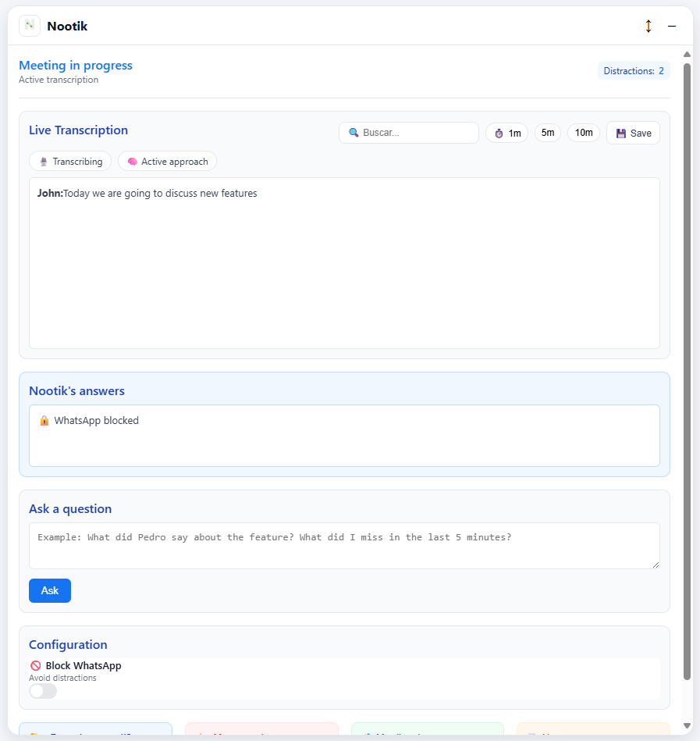Click the resize arrows icon in the title bar
Viewport: 700px width, 741px height.
648,26
